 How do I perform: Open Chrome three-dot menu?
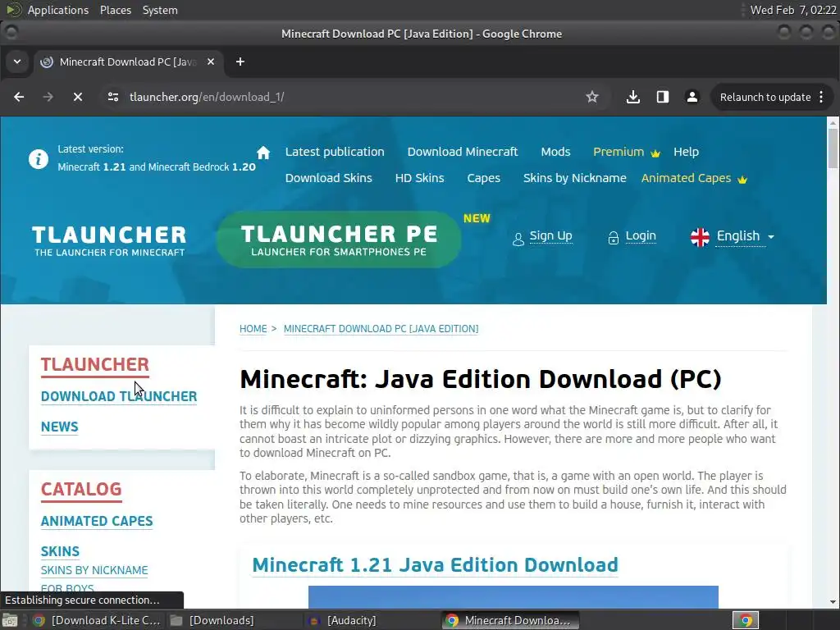point(822,97)
